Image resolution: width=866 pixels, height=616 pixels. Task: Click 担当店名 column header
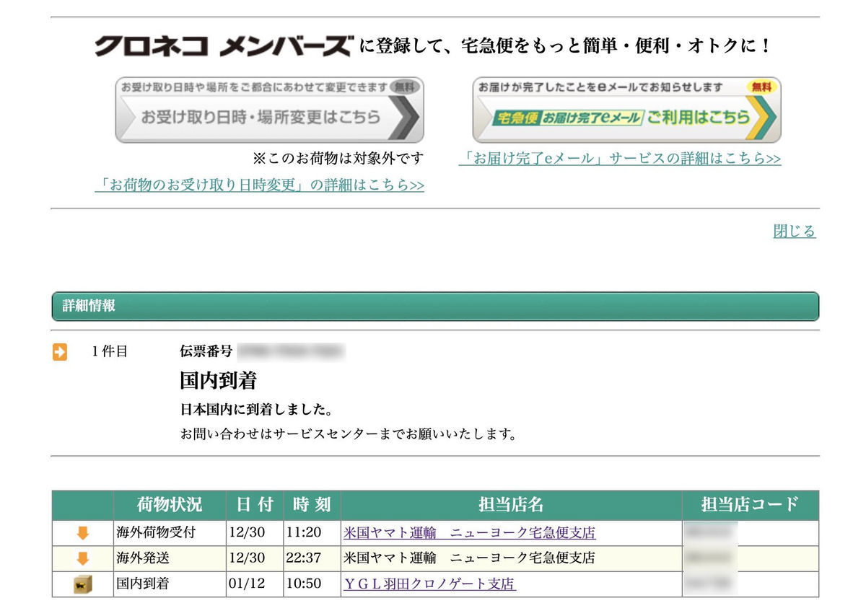(x=511, y=505)
